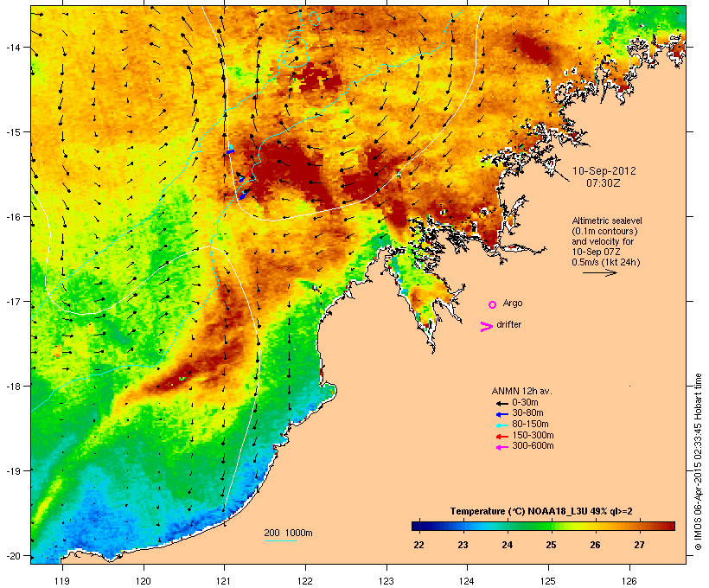The width and height of the screenshot is (709, 588).
Task: Click the longitude axis label 122
Action: pyautogui.click(x=305, y=581)
